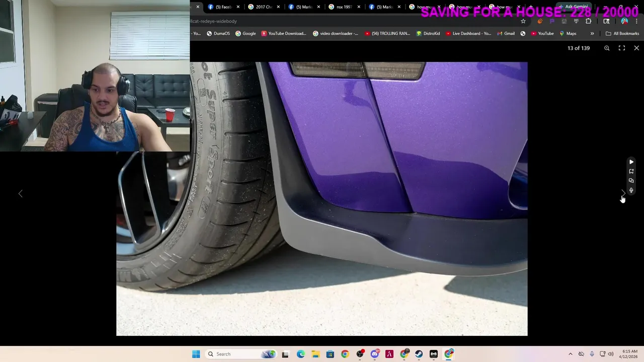Expand the hidden bookmarks chevron
The height and width of the screenshot is (362, 644).
pos(592,34)
